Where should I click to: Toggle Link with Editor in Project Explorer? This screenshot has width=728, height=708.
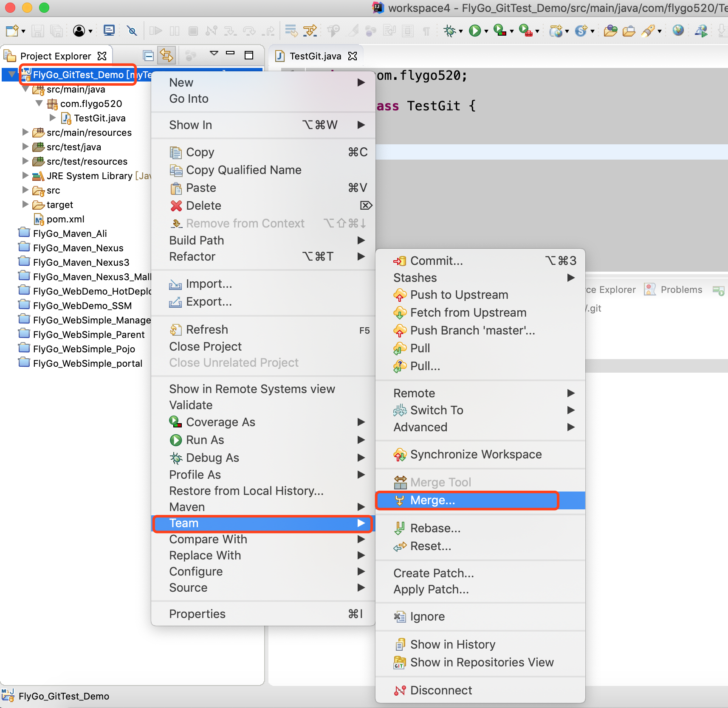(166, 55)
